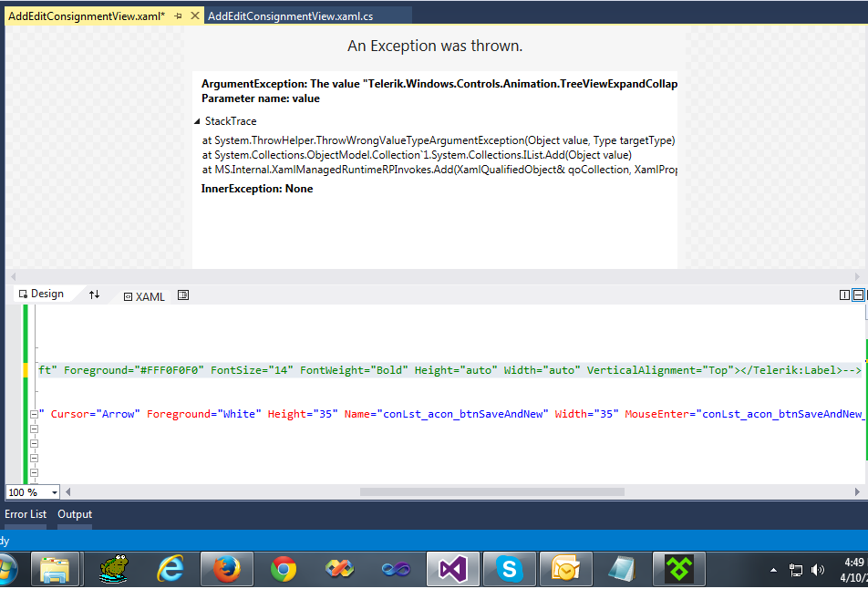Open the Error List tab

click(x=26, y=514)
